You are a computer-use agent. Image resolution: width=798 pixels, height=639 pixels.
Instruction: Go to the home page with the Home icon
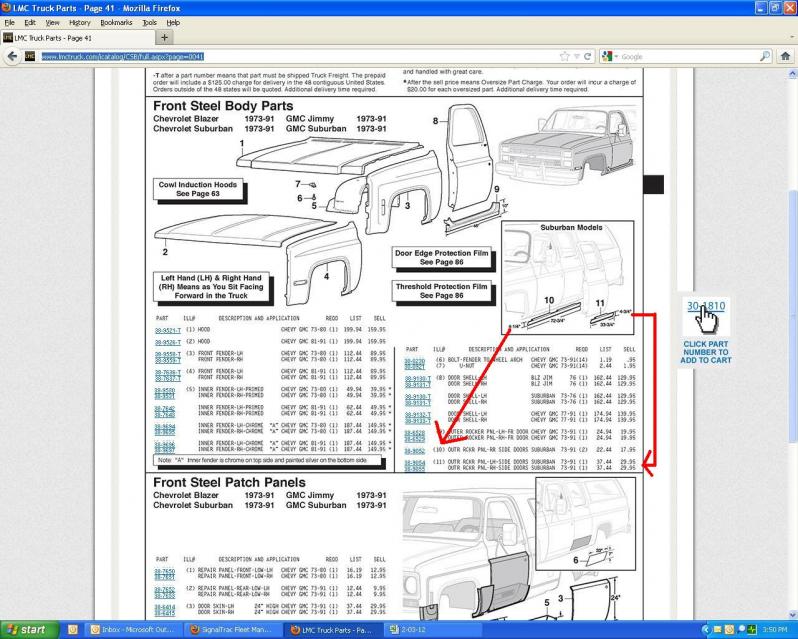pyautogui.click(x=785, y=56)
